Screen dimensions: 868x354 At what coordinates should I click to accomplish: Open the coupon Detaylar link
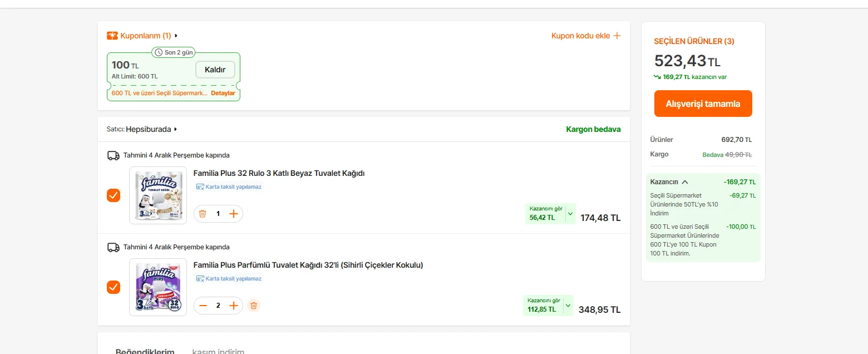coord(223,93)
